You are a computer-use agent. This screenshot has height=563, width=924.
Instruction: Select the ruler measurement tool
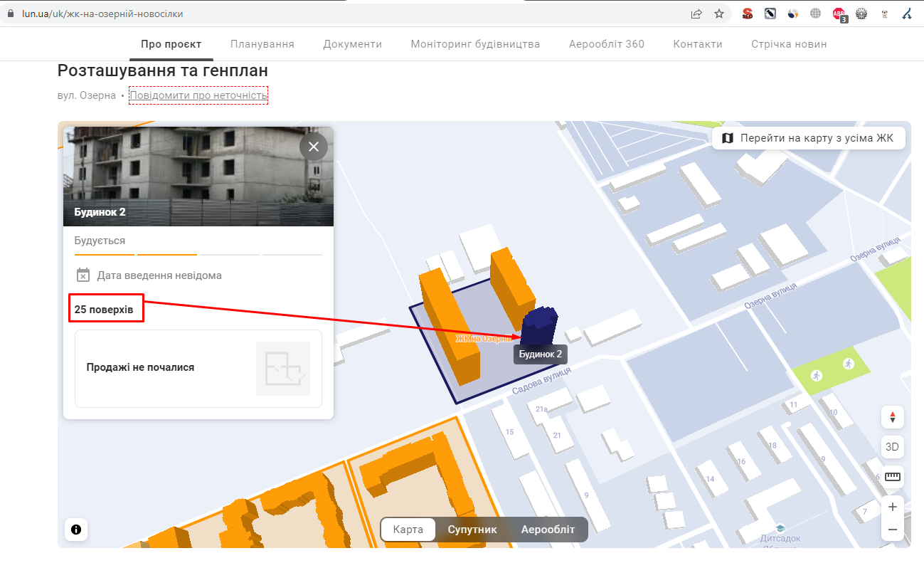(x=892, y=477)
